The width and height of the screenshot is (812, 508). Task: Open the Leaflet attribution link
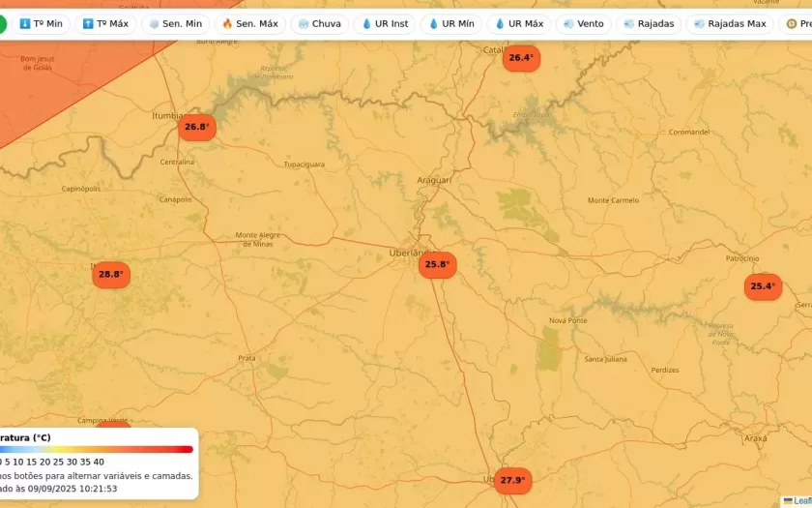[801, 500]
